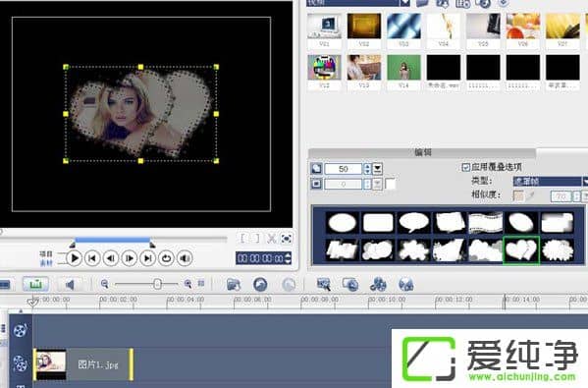This screenshot has width=588, height=388.
Task: Switch to timeline view mode
Action: tap(35, 284)
